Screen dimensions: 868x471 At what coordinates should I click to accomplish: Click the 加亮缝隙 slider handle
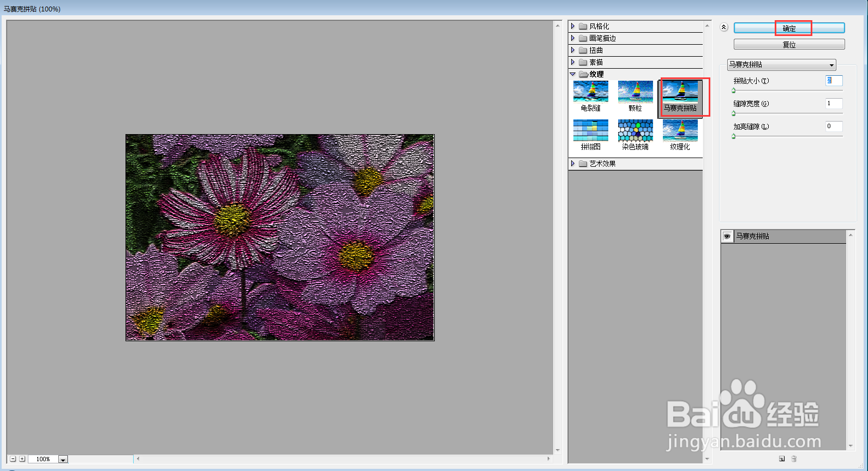click(x=734, y=136)
